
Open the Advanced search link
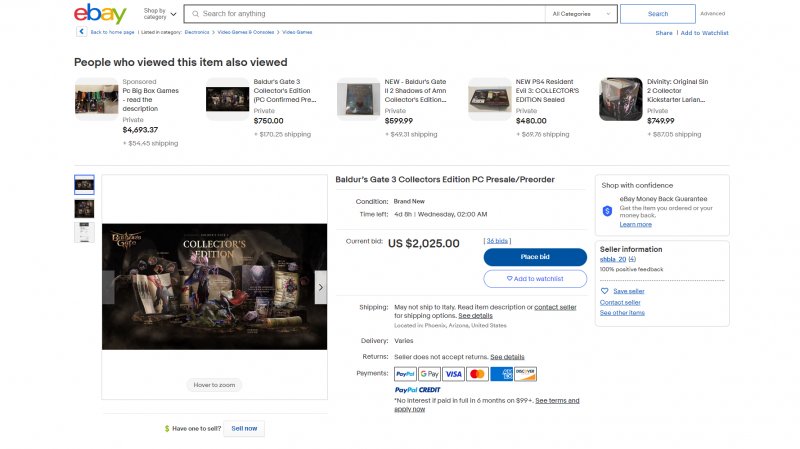coord(712,14)
